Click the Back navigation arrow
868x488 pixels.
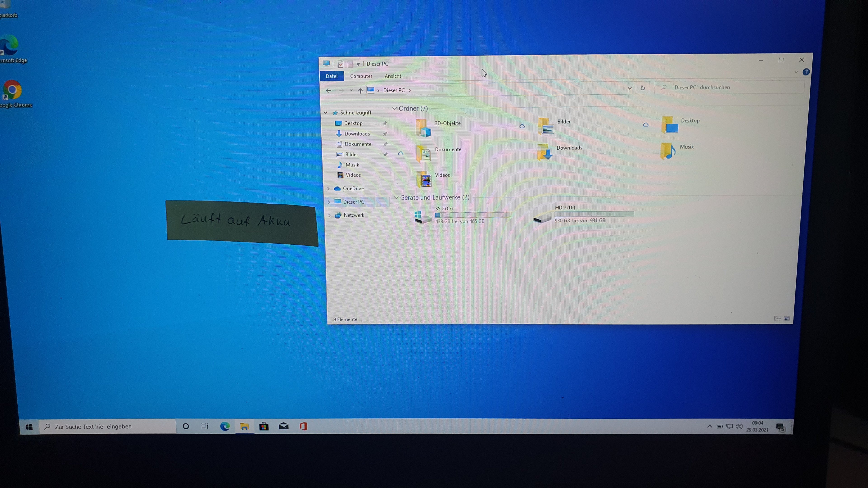328,90
